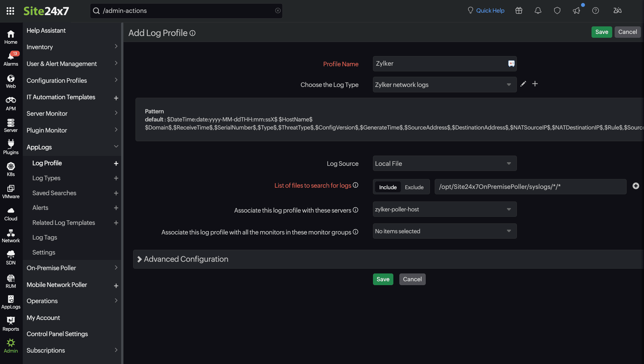Open the announcements megaphone icon
This screenshot has width=644, height=364.
pos(576,11)
